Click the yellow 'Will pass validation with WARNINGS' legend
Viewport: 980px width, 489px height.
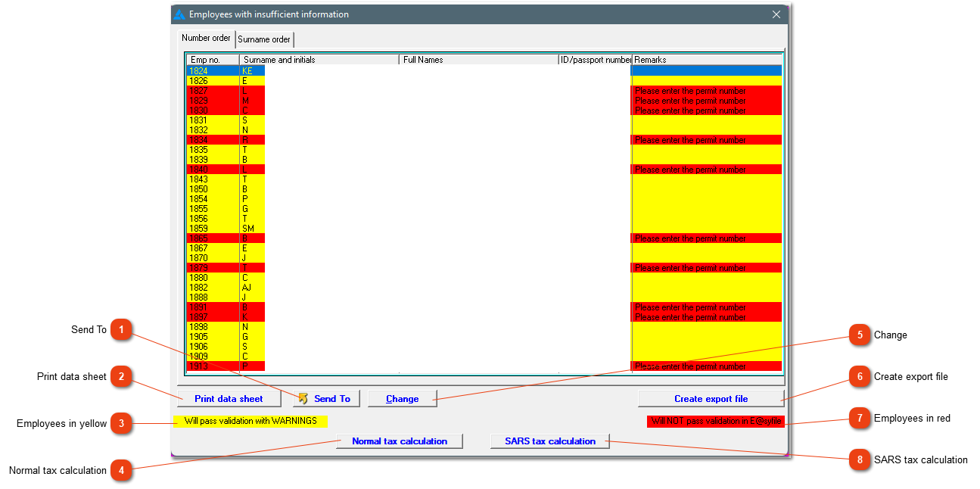(250, 421)
